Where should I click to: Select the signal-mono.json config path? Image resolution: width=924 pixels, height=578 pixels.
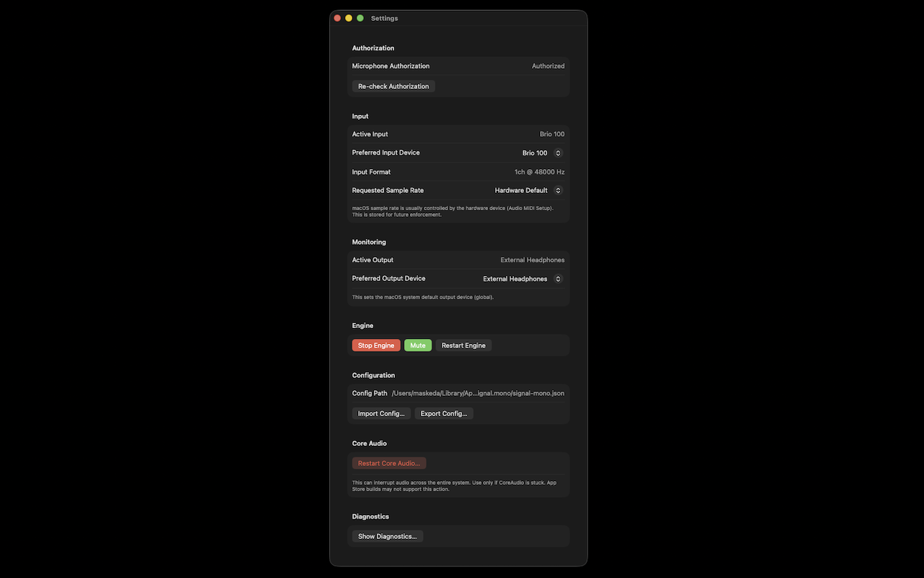tap(478, 393)
